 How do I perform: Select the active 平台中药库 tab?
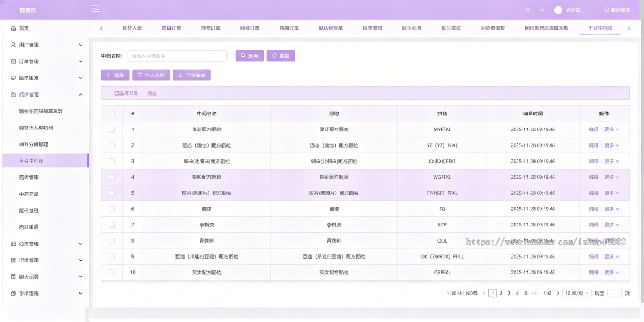(600, 28)
